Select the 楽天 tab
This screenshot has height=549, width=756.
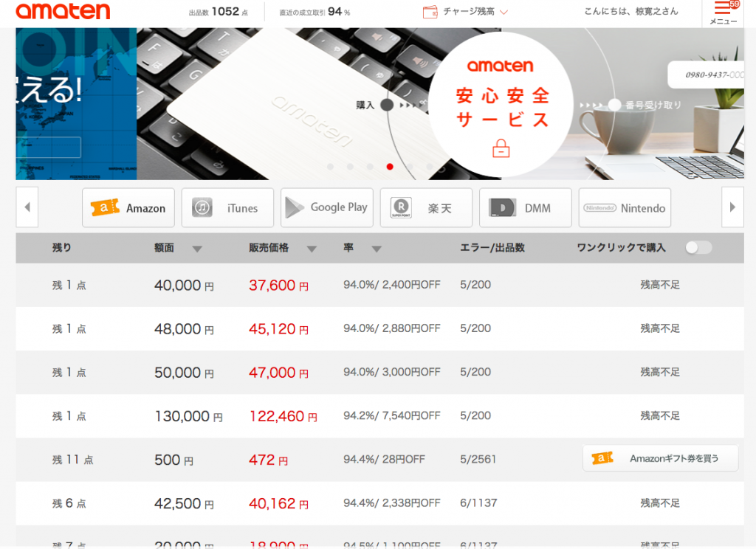pyautogui.click(x=426, y=208)
